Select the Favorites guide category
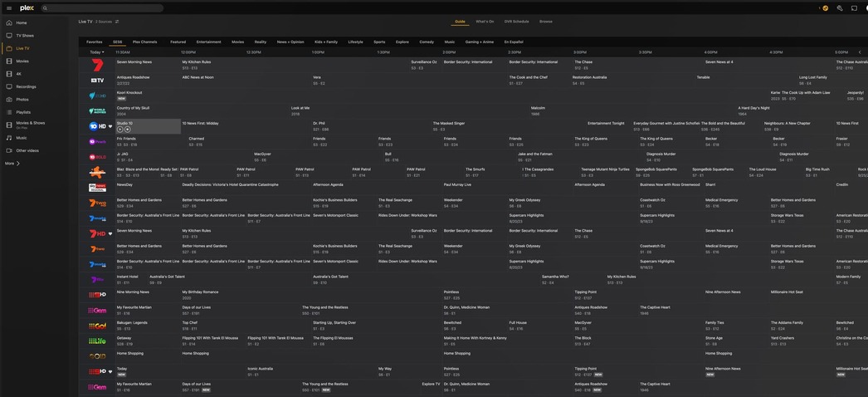The width and height of the screenshot is (868, 397). tap(94, 42)
